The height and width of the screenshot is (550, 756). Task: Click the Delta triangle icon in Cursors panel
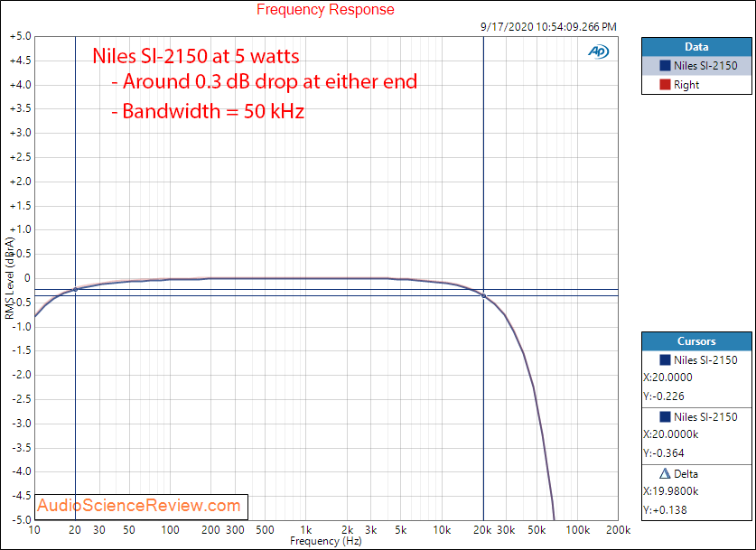(665, 474)
